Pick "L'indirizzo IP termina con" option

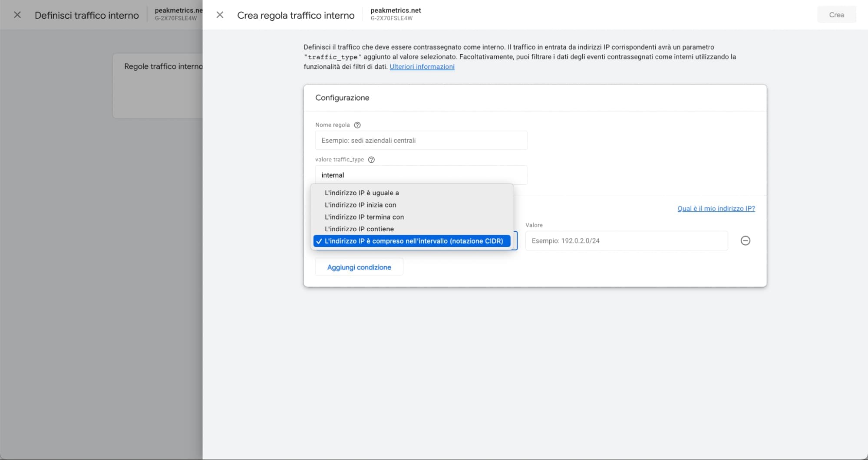click(x=364, y=217)
